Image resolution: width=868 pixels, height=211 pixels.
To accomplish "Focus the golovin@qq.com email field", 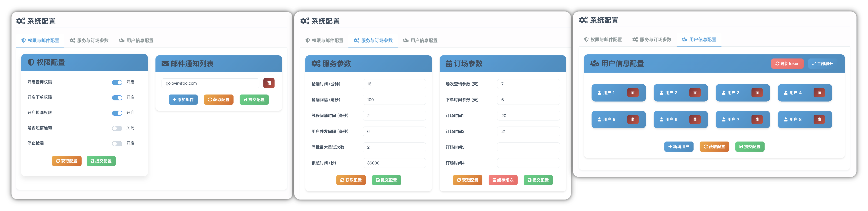I will coord(210,83).
